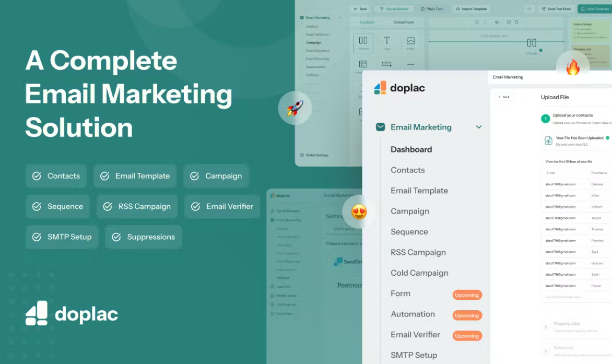Click the first name Hossain in the table
612x364 pixels.
597,263
